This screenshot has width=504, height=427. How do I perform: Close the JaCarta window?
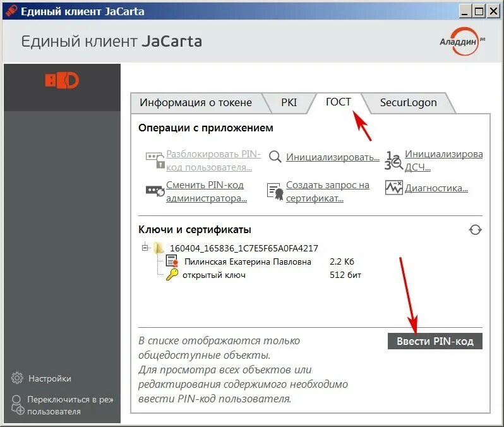[493, 11]
